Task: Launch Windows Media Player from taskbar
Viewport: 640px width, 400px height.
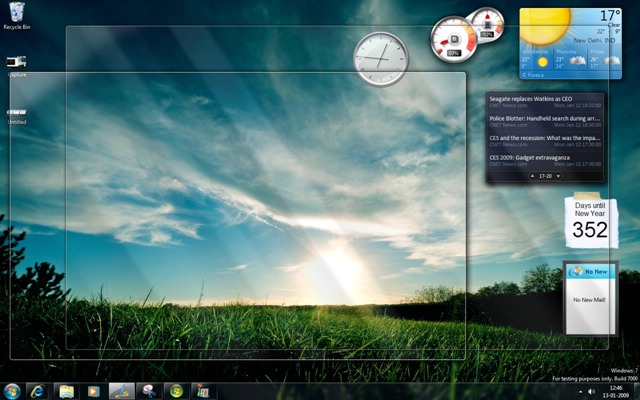Action: click(93, 391)
